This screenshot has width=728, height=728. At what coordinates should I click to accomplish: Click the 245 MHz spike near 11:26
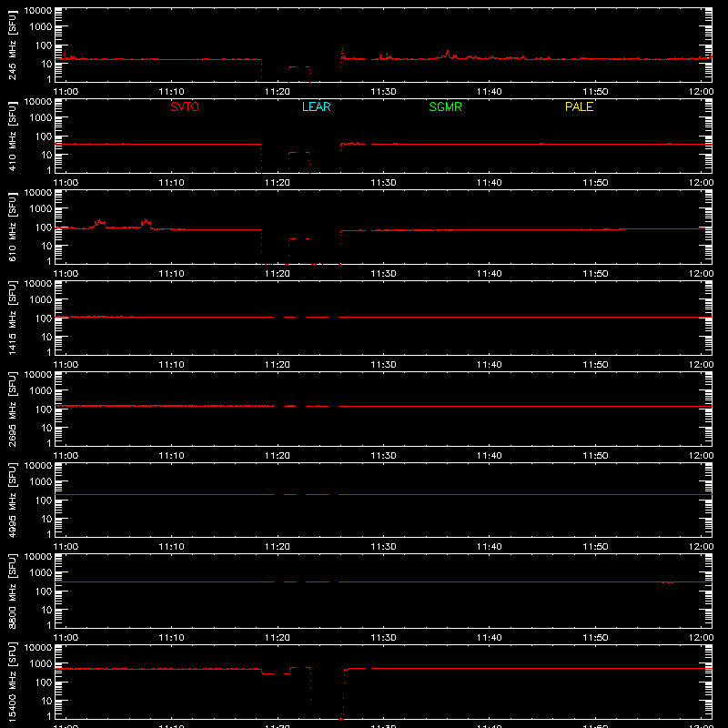(342, 53)
